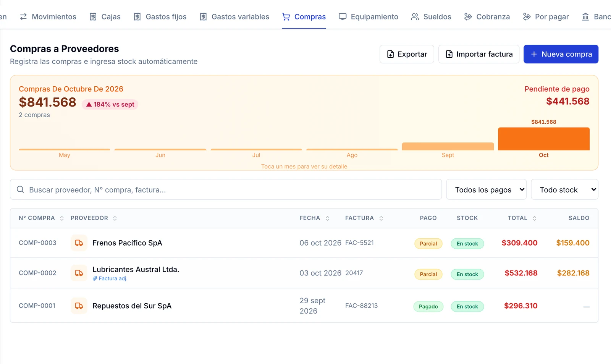
Task: Click the download file icon in Exportar
Action: (391, 54)
